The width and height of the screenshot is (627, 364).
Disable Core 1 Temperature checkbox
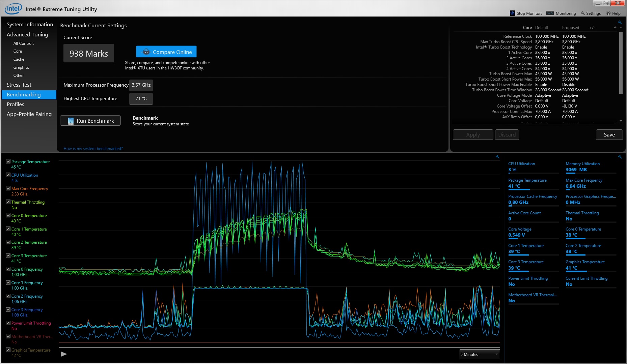point(8,229)
